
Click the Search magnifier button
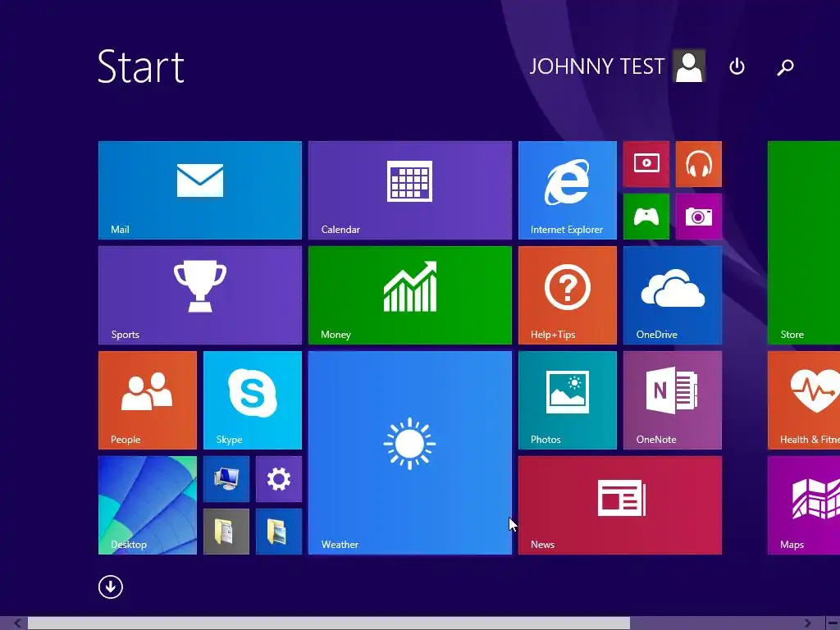click(785, 67)
